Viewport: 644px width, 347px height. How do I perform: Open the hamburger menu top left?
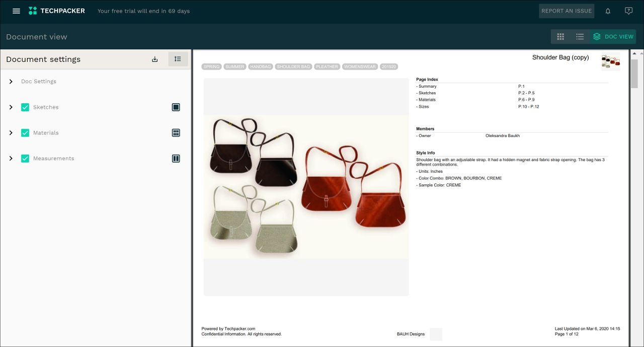pos(16,11)
